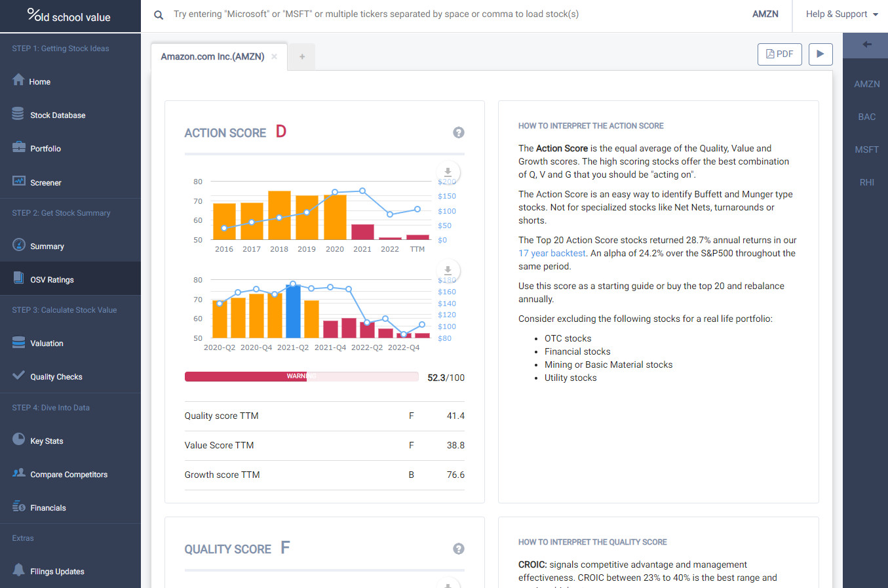Click the ACTION SCORE heading
888x588 pixels.
(225, 133)
